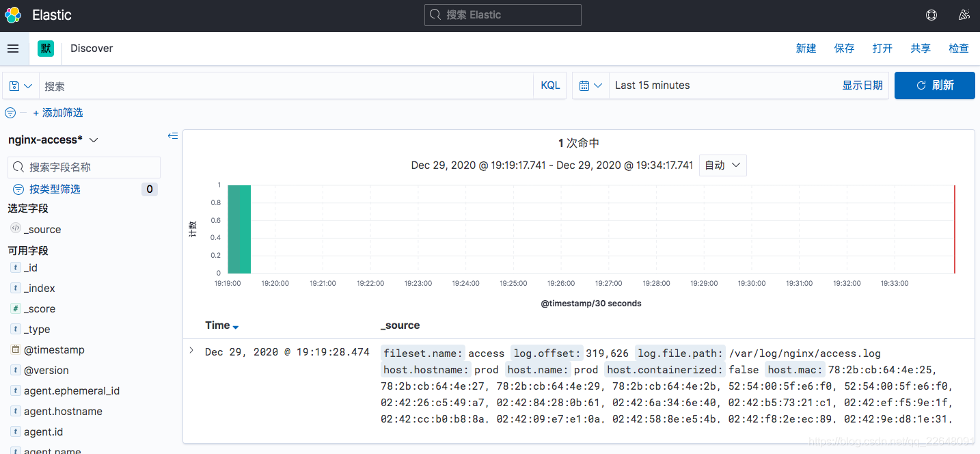Screen dimensions: 980x454
Task: Click Show dates link
Action: click(862, 85)
